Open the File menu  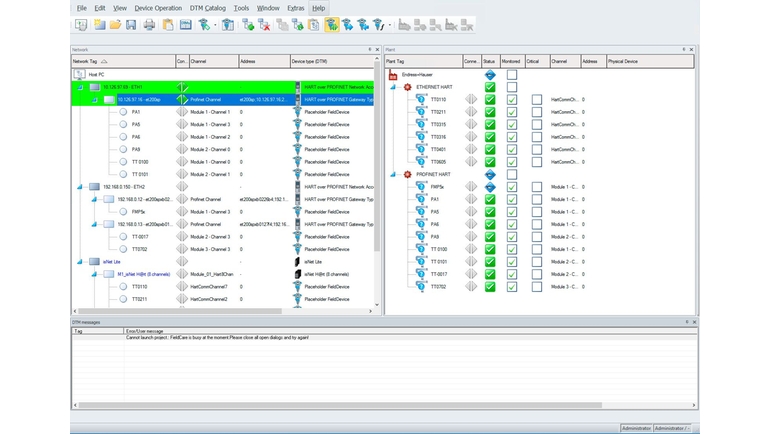pyautogui.click(x=82, y=8)
